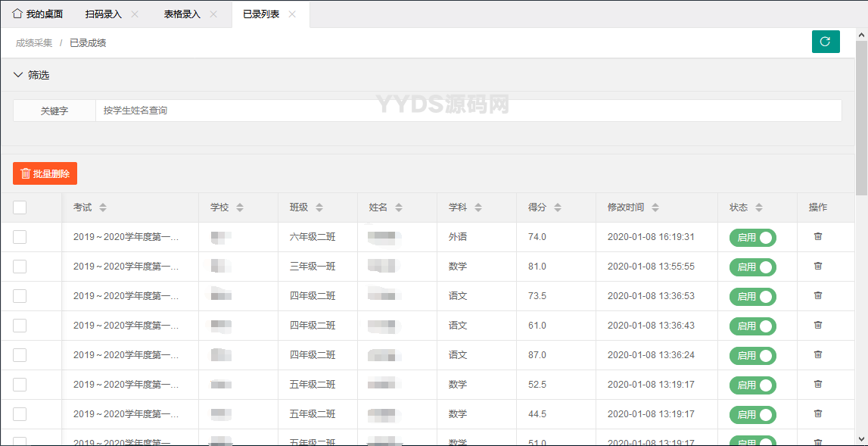Check the select-all checkbox in table header

[20, 207]
